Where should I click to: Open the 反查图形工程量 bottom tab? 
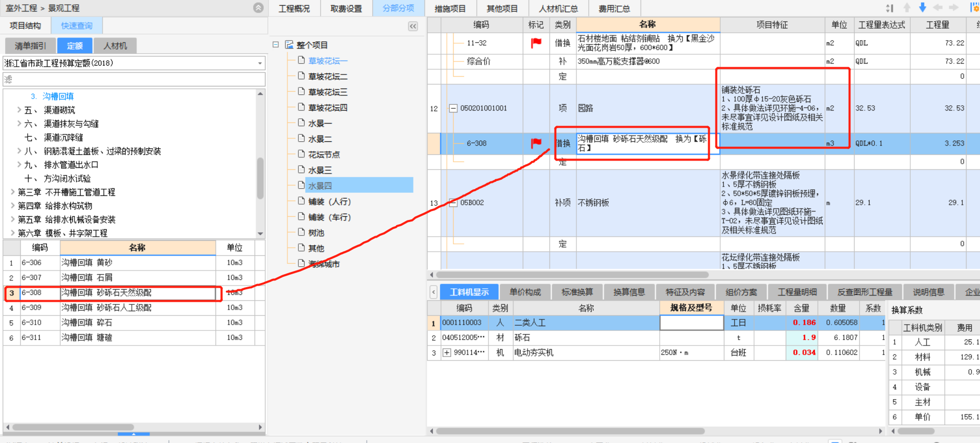(x=865, y=292)
